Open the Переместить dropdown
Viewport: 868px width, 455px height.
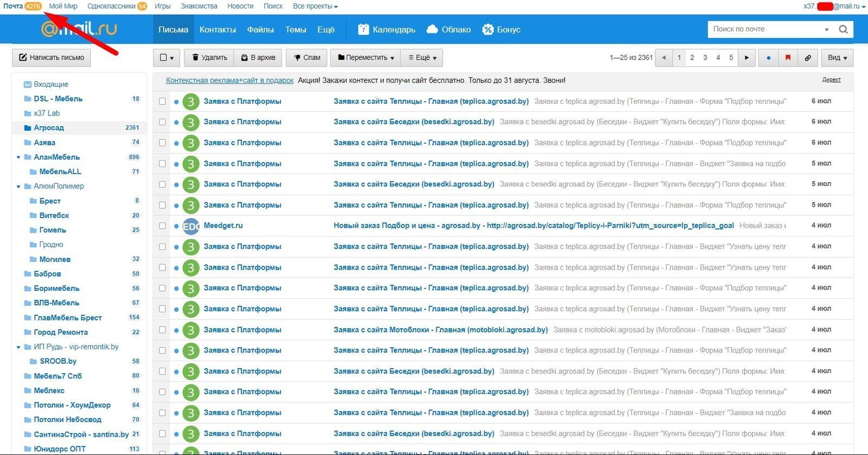366,57
